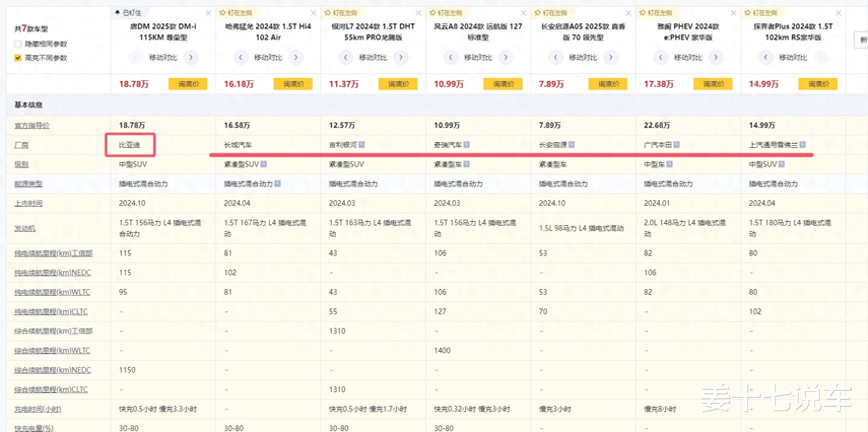Image resolution: width=868 pixels, height=432 pixels.
Task: Open 纯电续航里程(km)NEDC link
Action: (52, 273)
